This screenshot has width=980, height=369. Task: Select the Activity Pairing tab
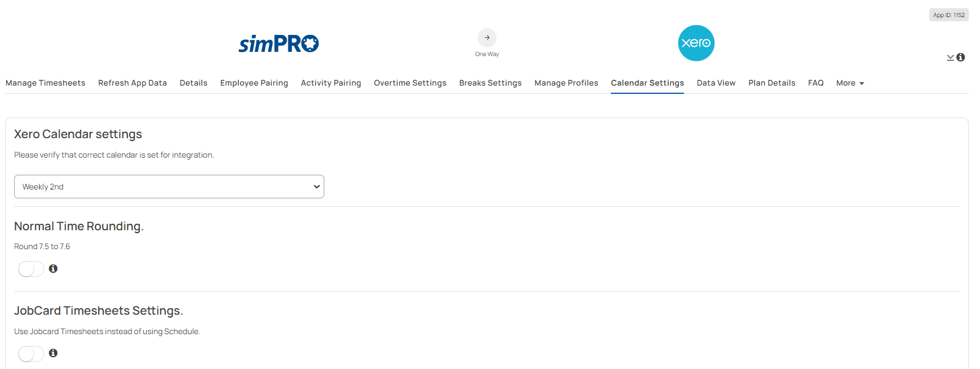click(x=331, y=83)
